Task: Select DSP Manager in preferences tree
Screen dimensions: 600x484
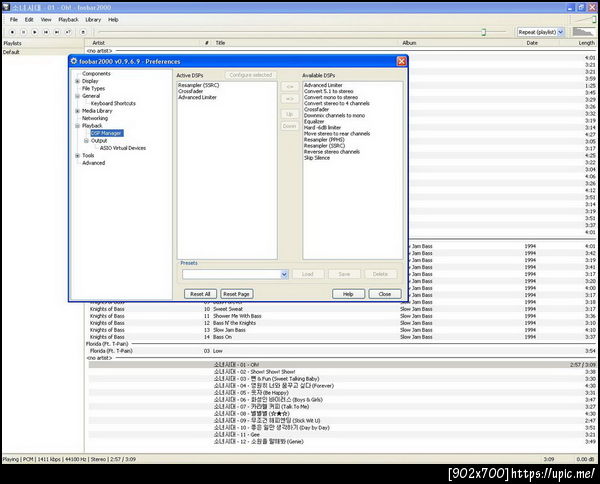Action: (x=107, y=133)
